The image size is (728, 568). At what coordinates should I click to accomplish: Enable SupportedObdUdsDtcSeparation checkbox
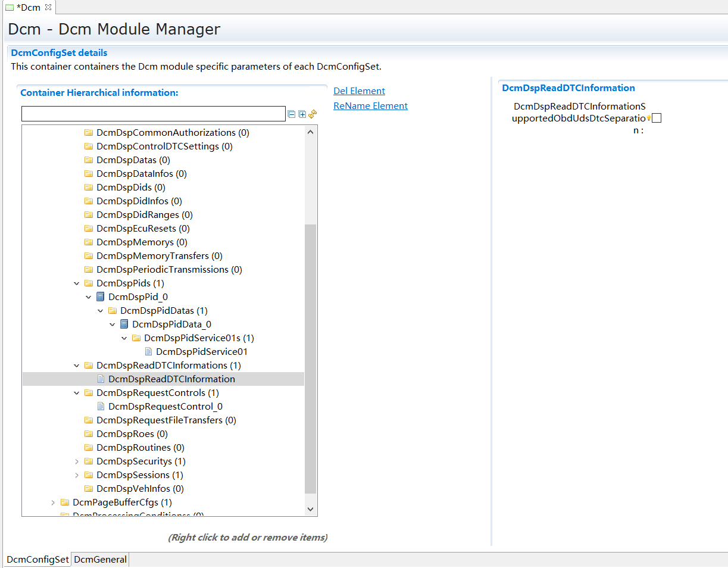tap(657, 118)
